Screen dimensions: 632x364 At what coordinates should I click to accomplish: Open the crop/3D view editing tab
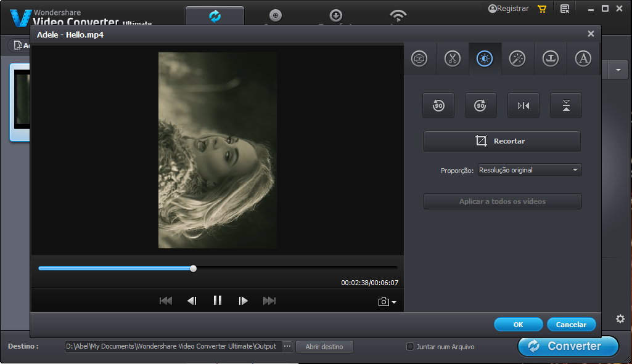[x=419, y=59]
